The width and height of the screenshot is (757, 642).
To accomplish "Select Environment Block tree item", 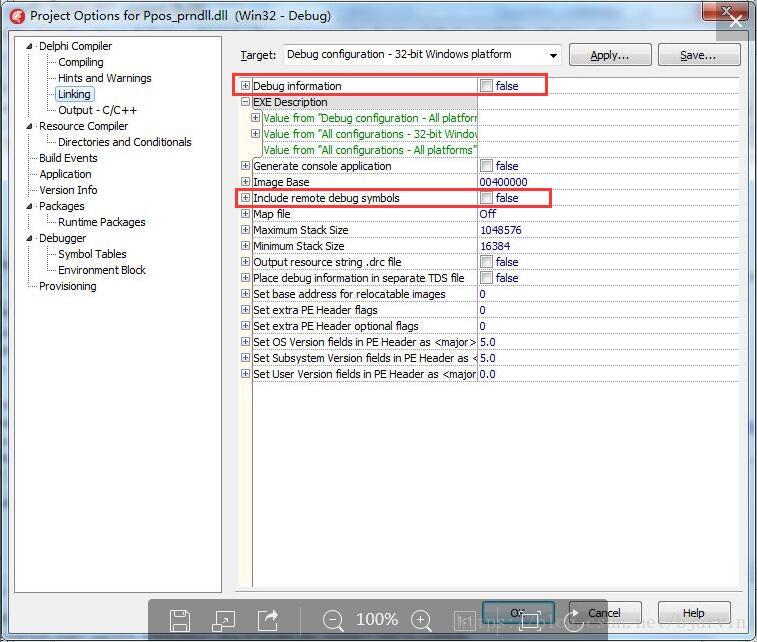I will 102,270.
